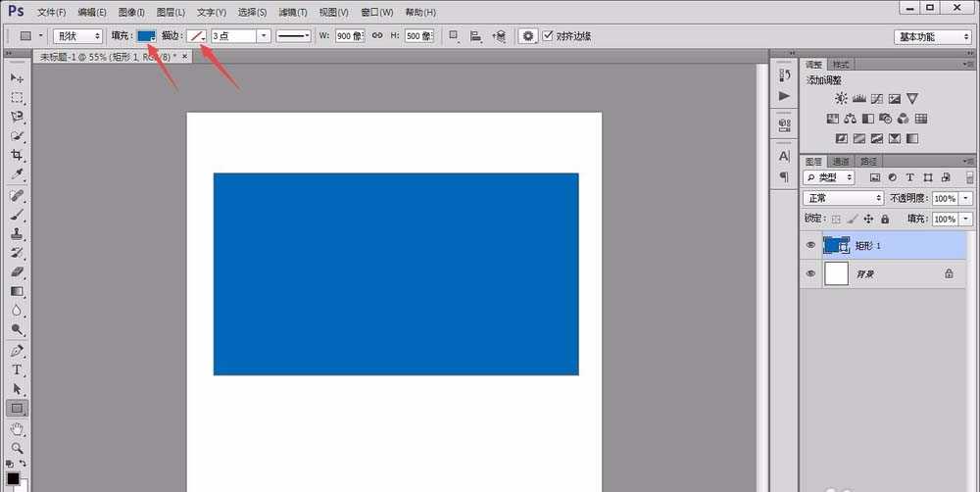Add a Brightness/Contrast adjustment
980x492 pixels.
[841, 99]
